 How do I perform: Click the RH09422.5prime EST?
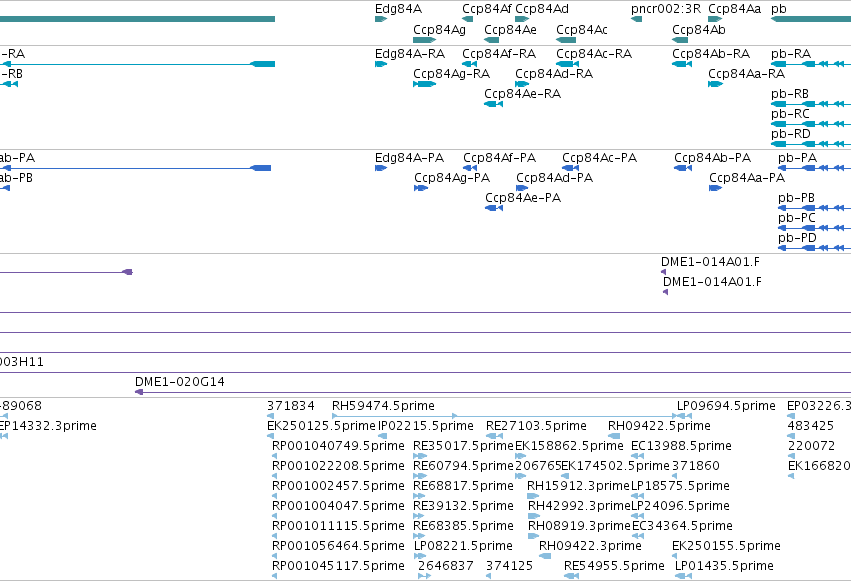[614, 437]
